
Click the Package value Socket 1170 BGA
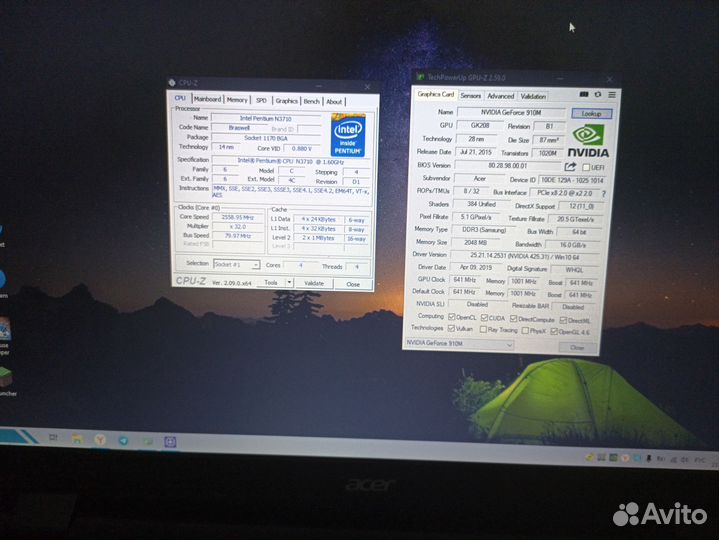[266, 138]
